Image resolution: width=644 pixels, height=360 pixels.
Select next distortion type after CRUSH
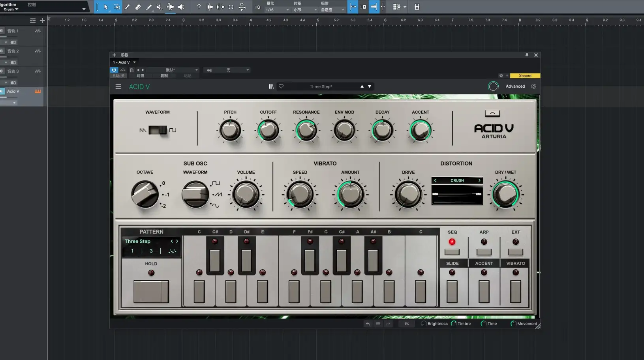[479, 180]
